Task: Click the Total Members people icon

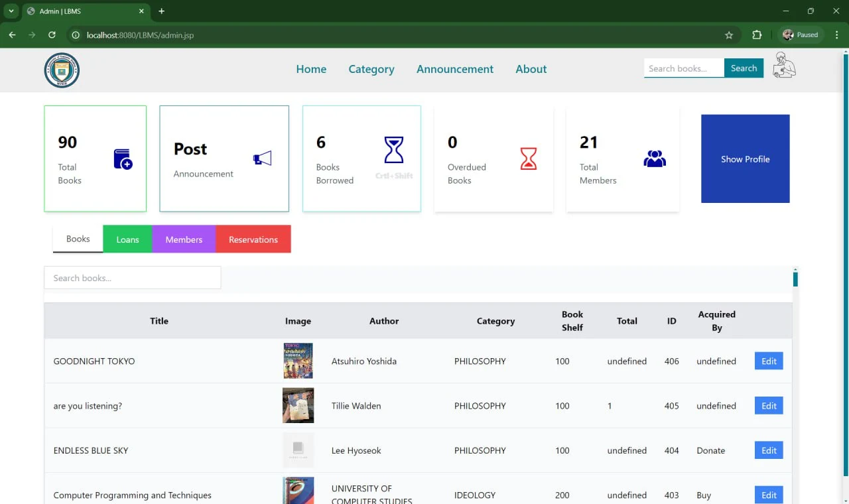Action: [655, 158]
